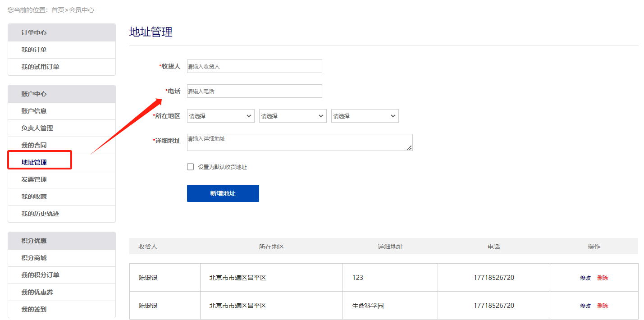The width and height of the screenshot is (644, 320).
Task: Click the 电话 input field
Action: [254, 91]
